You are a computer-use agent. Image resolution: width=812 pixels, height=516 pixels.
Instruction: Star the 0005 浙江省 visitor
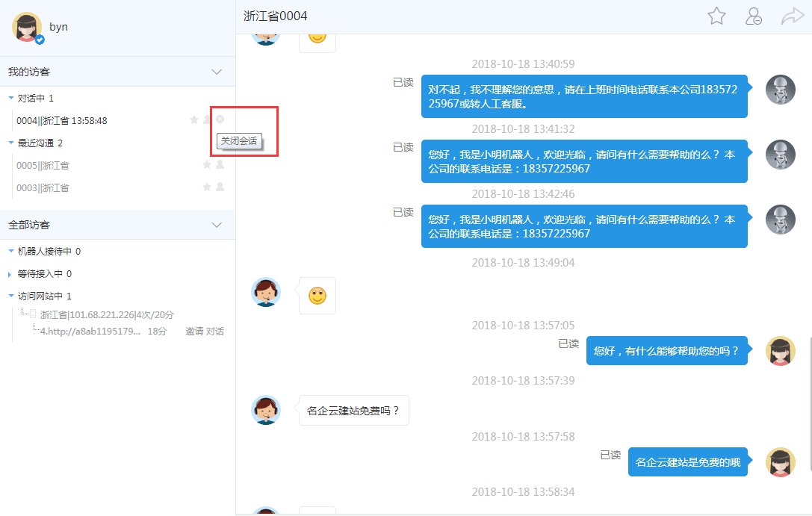point(207,165)
